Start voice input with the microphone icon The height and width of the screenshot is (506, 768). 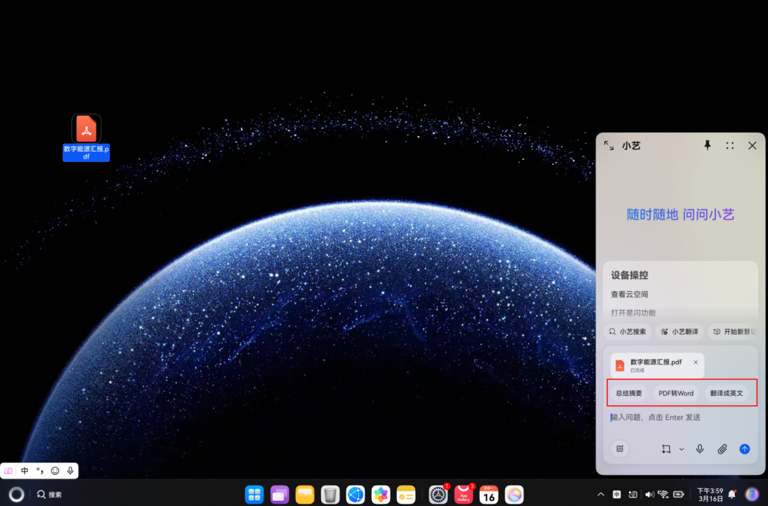click(700, 449)
